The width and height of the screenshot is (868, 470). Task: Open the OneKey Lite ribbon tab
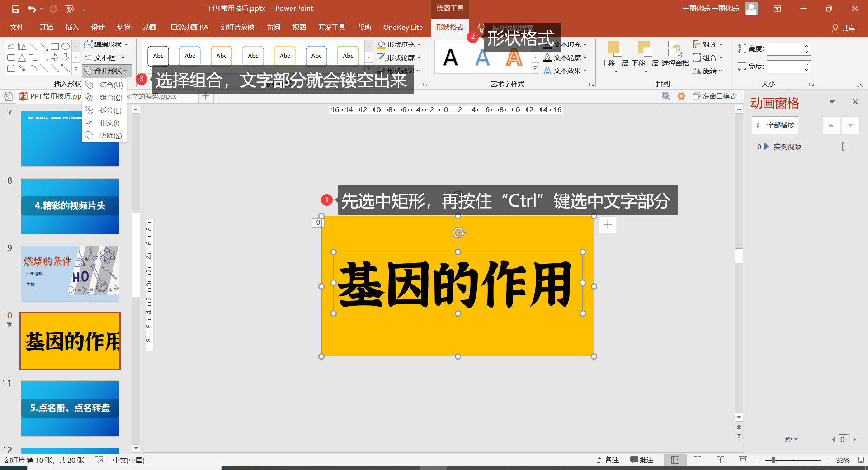tap(403, 28)
